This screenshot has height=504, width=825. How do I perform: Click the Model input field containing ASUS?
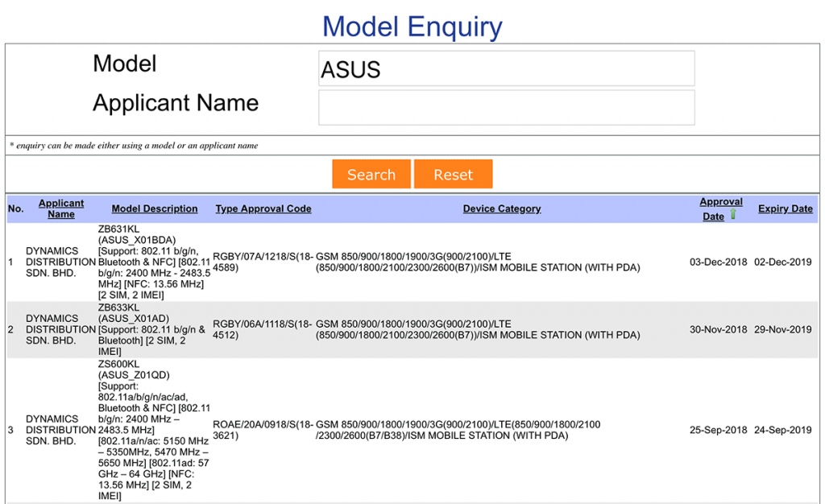506,69
